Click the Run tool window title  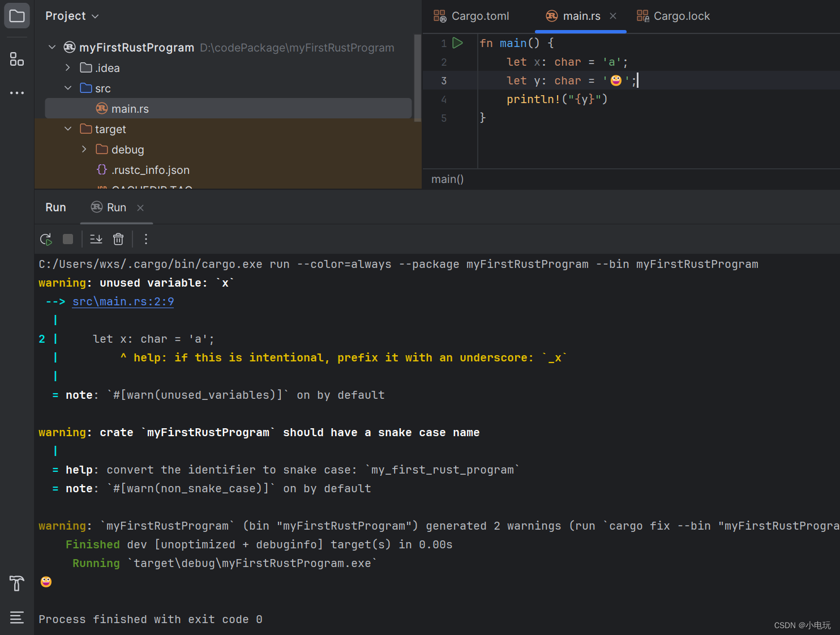[55, 207]
